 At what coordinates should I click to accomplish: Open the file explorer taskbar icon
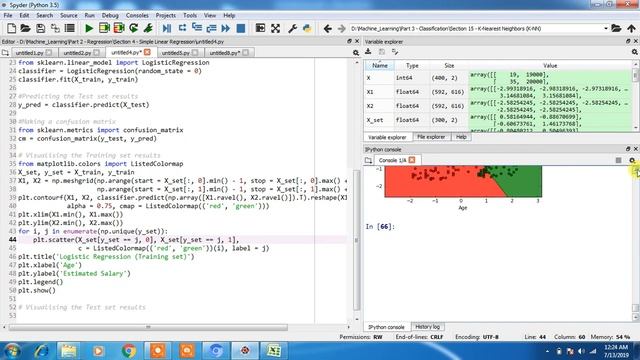coord(69,351)
